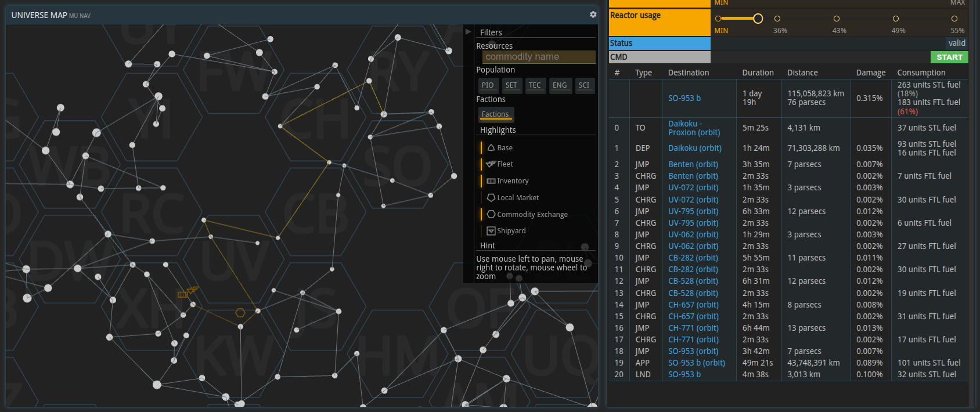Open UV-062 (orbit) link in row 8
This screenshot has width=980, height=412.
[693, 234]
